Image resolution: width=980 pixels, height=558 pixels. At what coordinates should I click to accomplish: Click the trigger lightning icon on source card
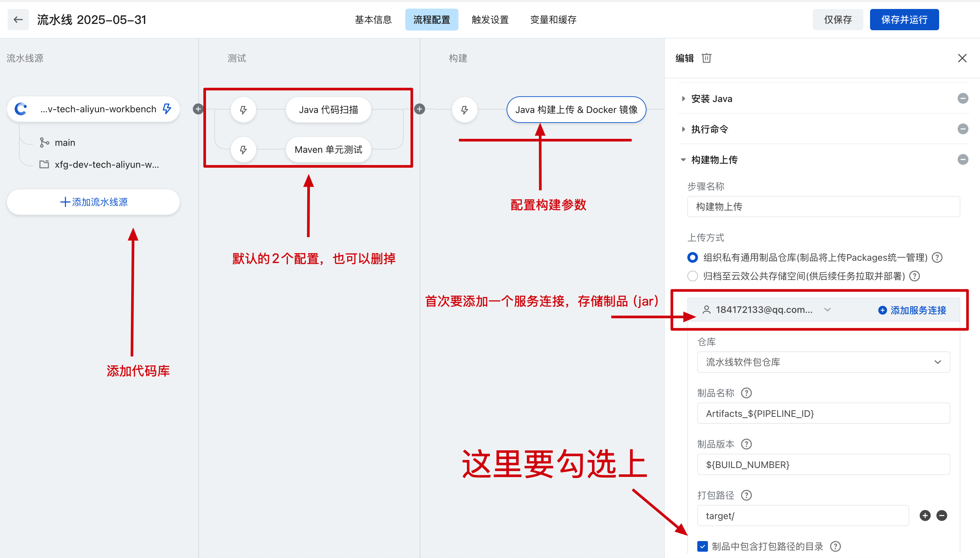click(167, 109)
